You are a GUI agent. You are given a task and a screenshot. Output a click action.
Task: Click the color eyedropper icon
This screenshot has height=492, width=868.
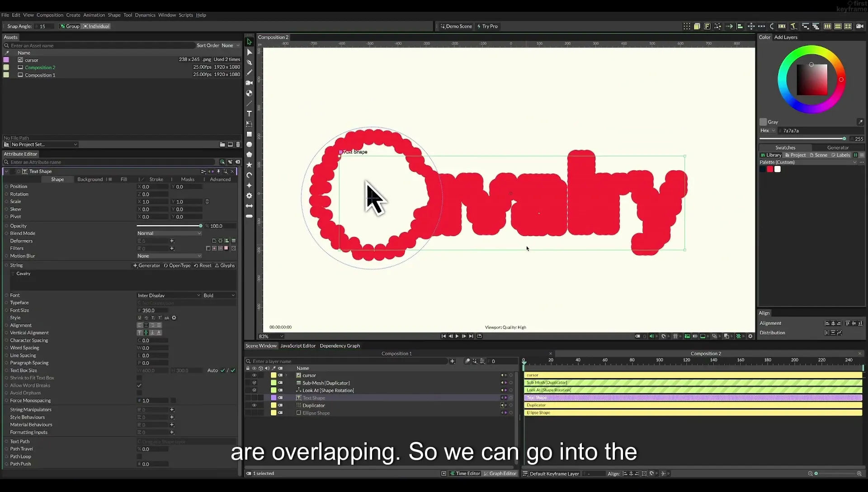(860, 122)
